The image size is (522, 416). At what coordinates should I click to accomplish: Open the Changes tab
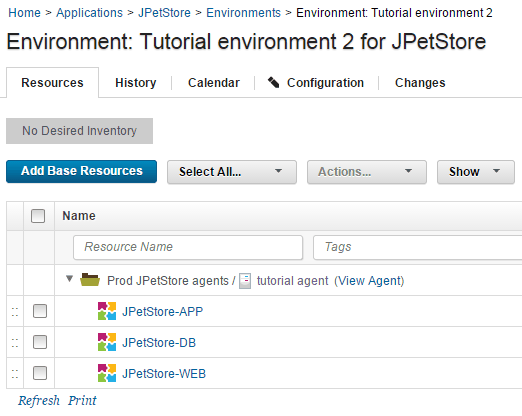click(420, 82)
